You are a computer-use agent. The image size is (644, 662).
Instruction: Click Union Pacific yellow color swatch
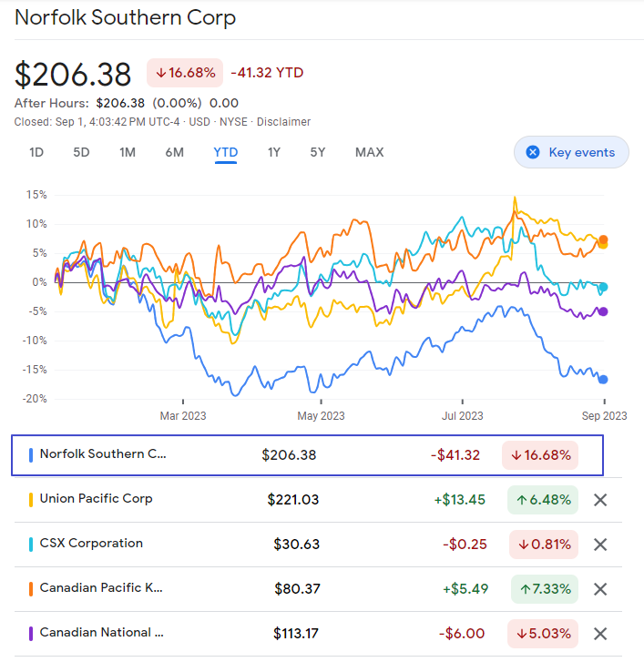31,500
